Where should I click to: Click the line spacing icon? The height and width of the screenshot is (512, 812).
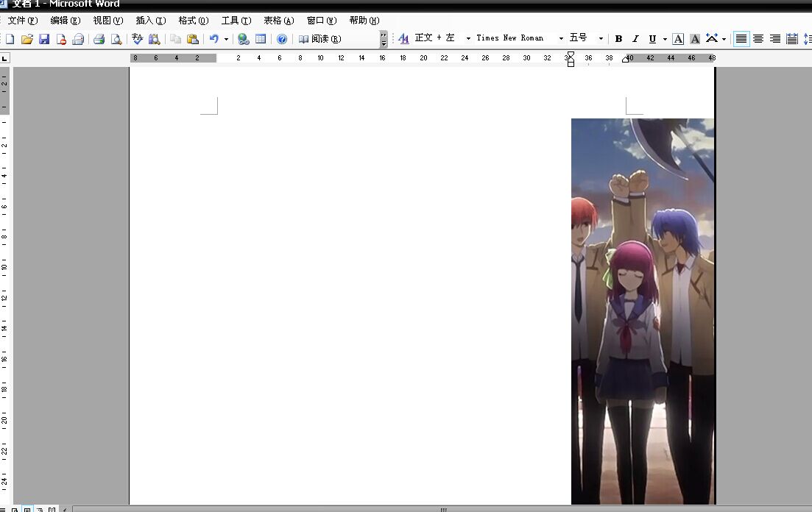tap(807, 39)
